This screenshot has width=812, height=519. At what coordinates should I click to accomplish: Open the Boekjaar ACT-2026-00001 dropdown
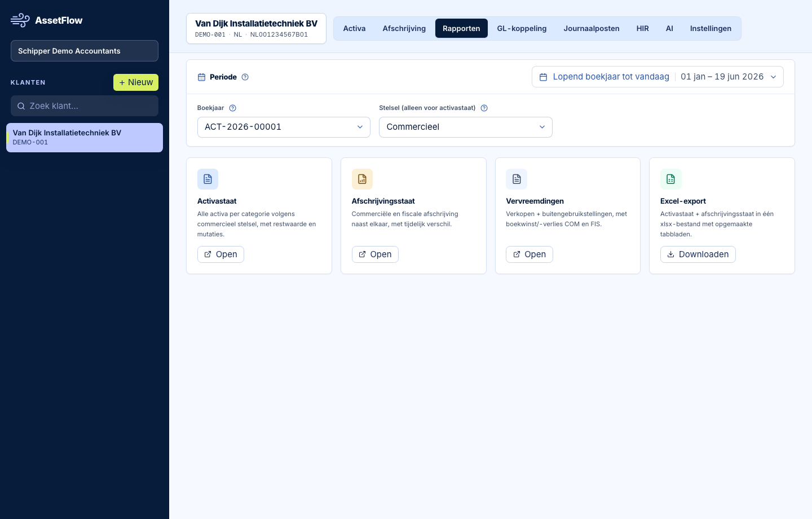point(284,127)
